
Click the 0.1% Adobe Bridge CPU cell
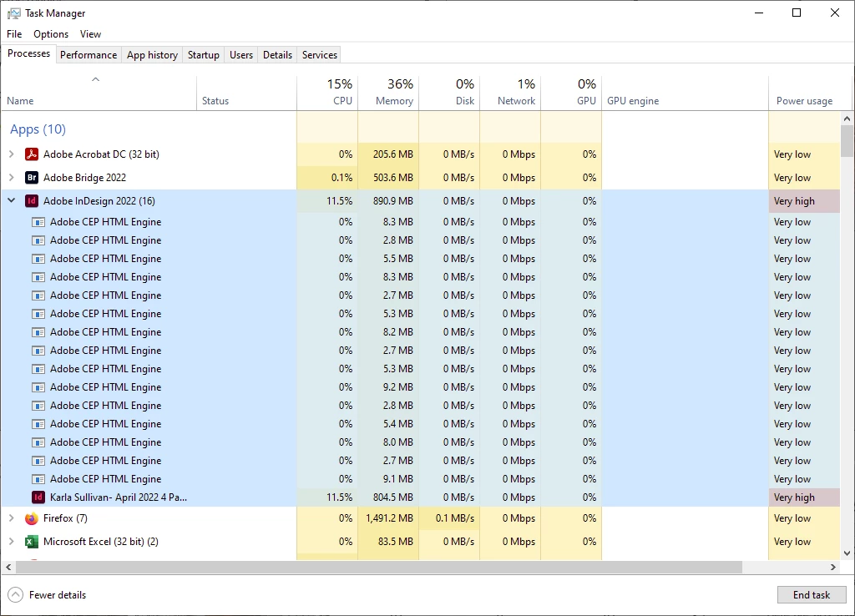[x=327, y=178]
